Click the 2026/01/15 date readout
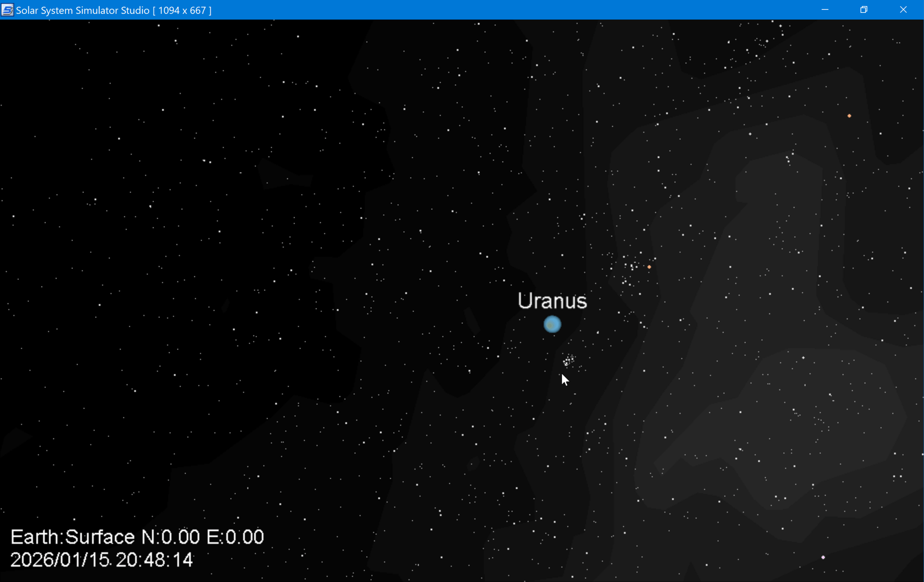The width and height of the screenshot is (924, 582). pos(60,560)
